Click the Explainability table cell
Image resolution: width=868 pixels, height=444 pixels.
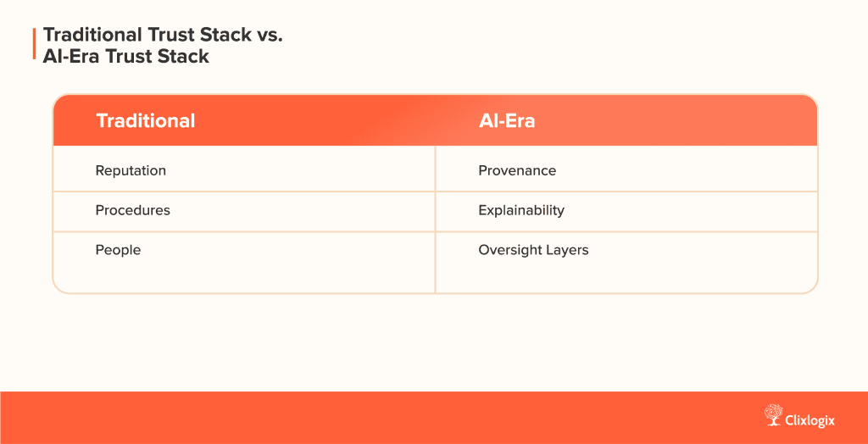pos(521,210)
